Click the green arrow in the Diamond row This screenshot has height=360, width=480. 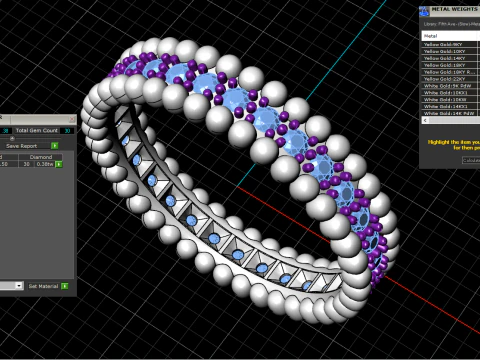coord(59,164)
